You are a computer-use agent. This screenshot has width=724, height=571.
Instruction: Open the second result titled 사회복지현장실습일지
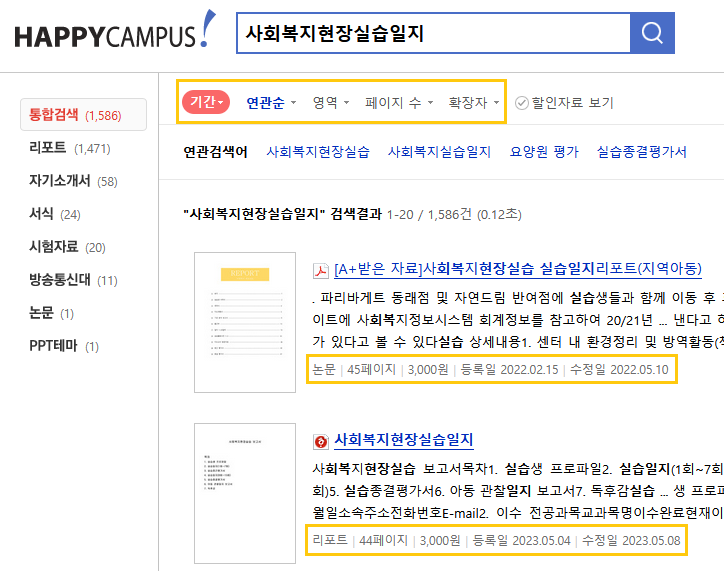pos(403,440)
